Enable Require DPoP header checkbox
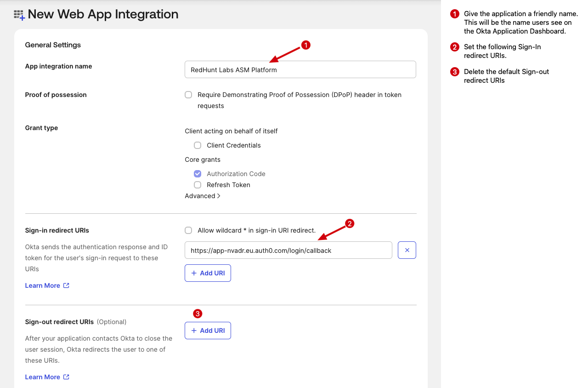The height and width of the screenshot is (388, 588). (188, 95)
